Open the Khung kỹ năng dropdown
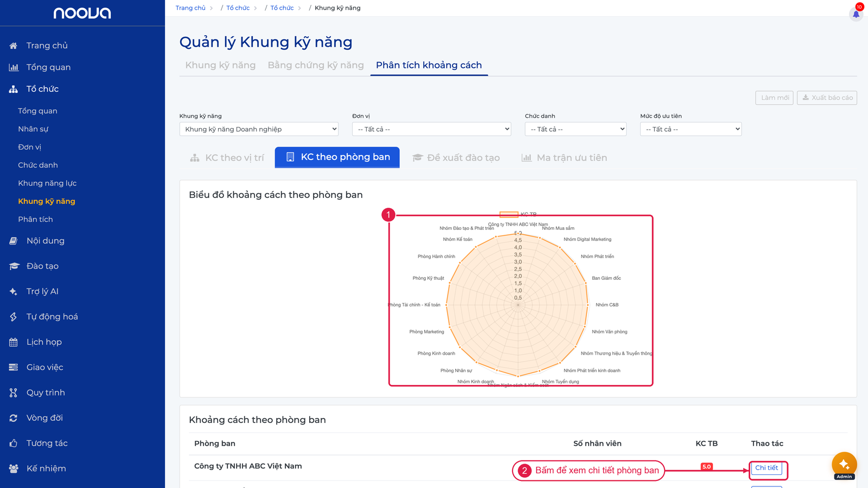868x488 pixels. pos(259,129)
